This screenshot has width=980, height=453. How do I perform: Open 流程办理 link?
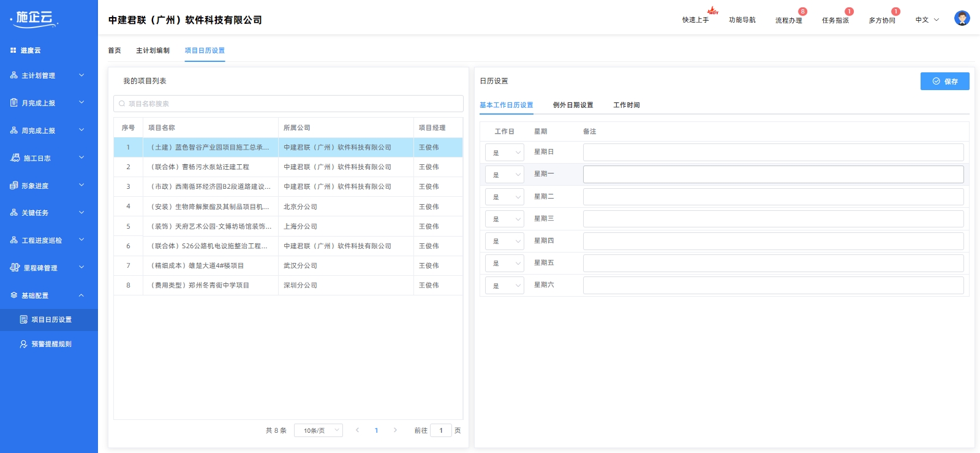[x=789, y=20]
